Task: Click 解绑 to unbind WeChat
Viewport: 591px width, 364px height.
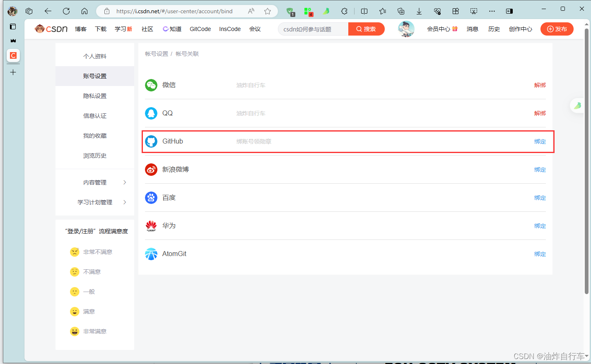Action: click(x=540, y=85)
